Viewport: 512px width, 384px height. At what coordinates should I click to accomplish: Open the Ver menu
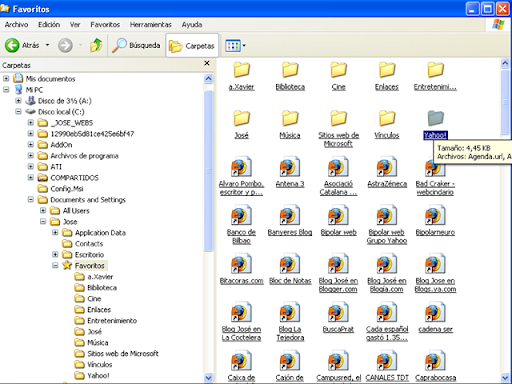75,25
